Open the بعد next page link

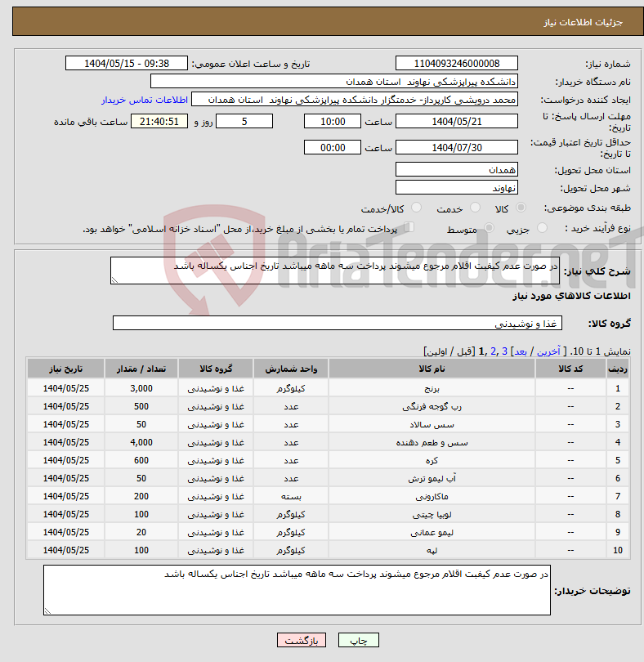[521, 351]
